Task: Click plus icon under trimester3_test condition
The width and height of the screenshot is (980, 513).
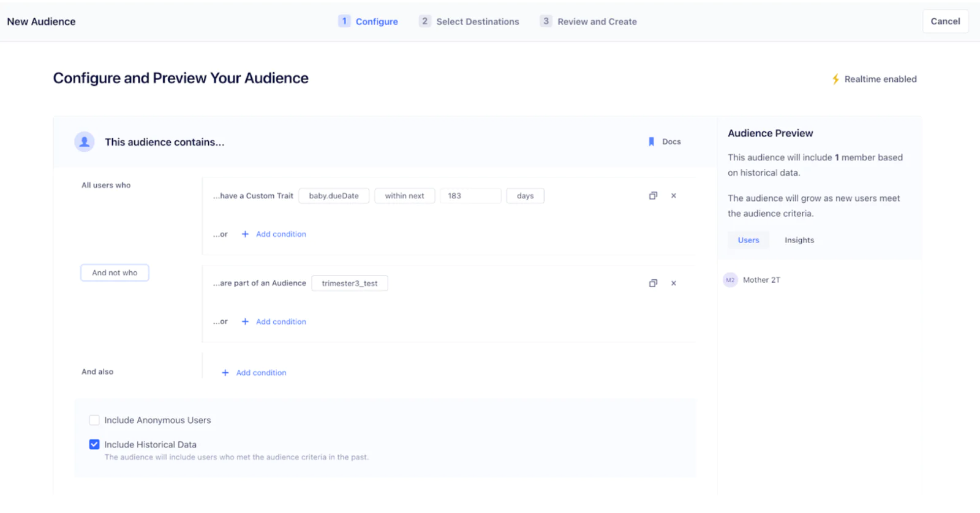Action: (245, 321)
